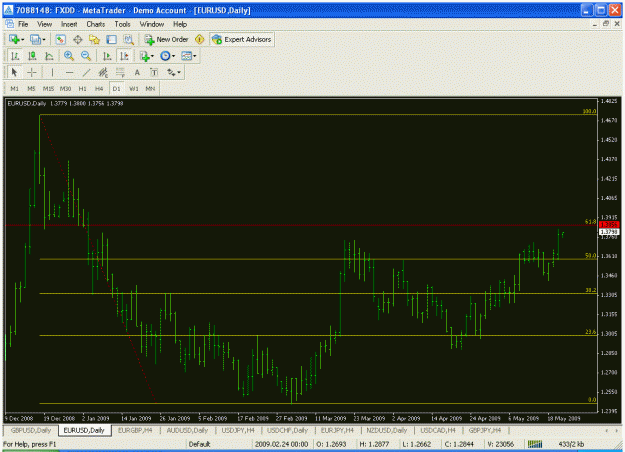
Task: Open the Market Watch window icon
Action: click(x=60, y=39)
